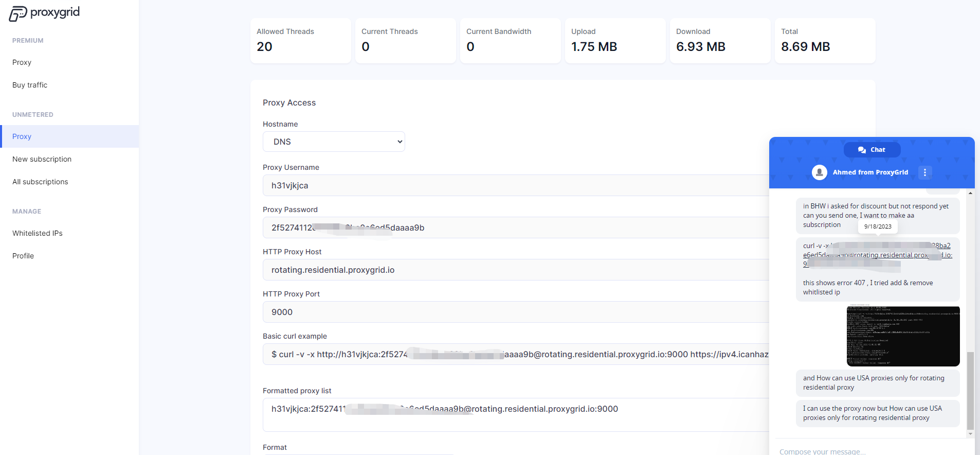Click the Upload value 1.75 MB
The width and height of the screenshot is (980, 455).
pyautogui.click(x=594, y=47)
